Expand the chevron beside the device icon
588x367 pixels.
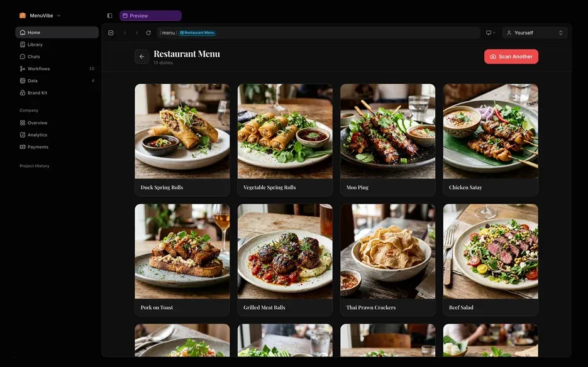496,32
